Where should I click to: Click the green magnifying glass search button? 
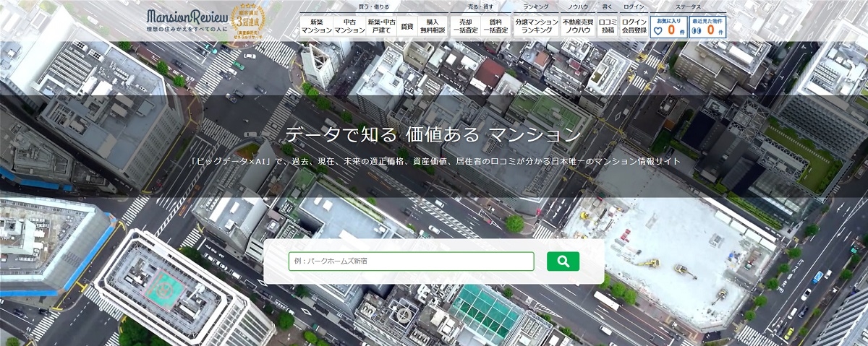pos(563,261)
